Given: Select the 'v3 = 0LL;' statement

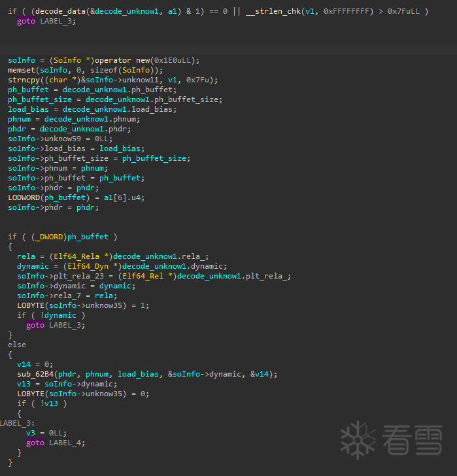Looking at the screenshot, I should 46,433.
